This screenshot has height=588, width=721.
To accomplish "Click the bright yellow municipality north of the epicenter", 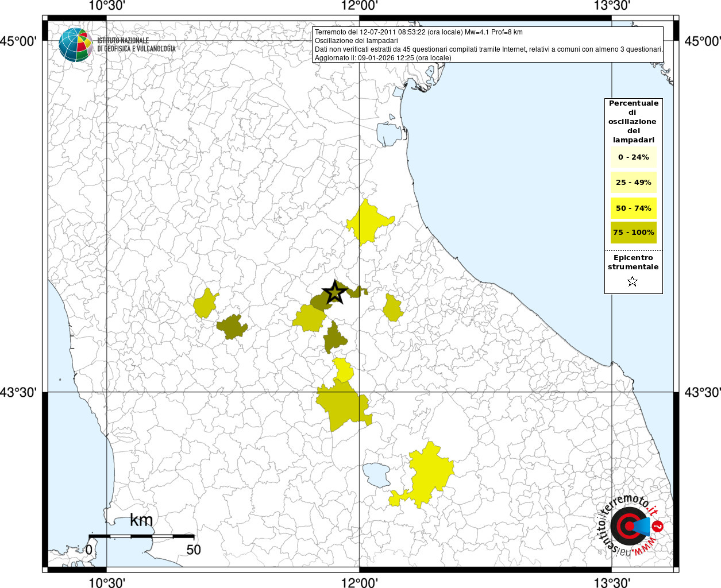I will 369,222.
